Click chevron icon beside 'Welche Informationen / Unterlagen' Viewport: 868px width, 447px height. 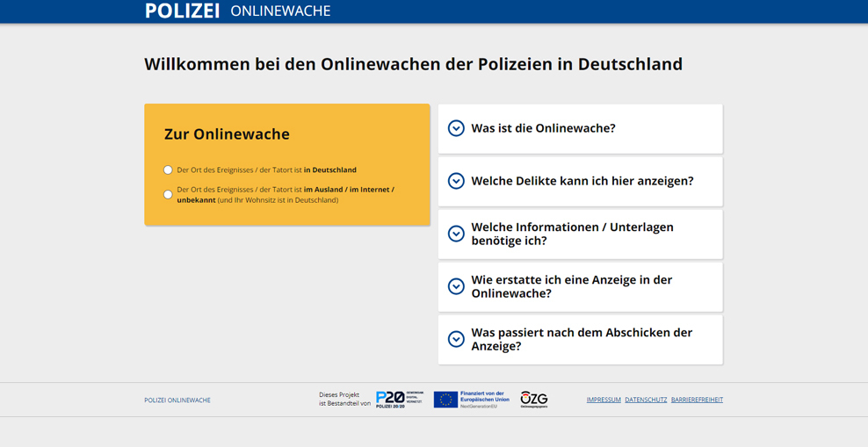pyautogui.click(x=456, y=234)
